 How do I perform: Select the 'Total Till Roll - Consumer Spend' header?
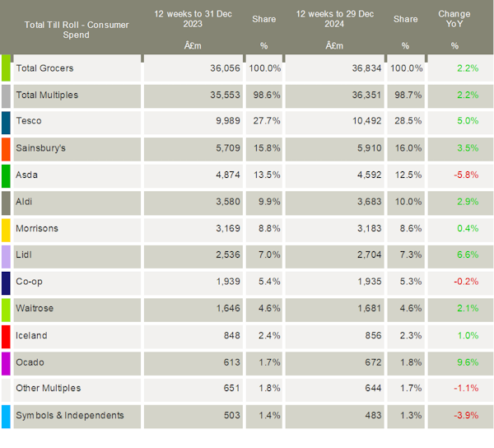point(77,30)
